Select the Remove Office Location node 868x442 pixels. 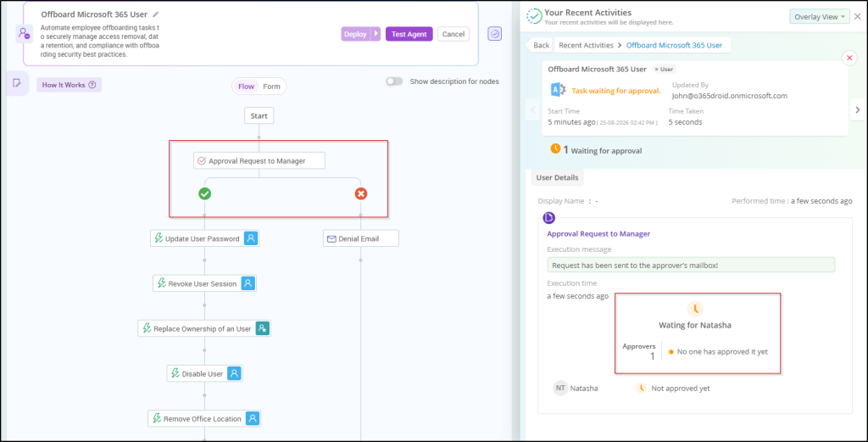click(204, 419)
